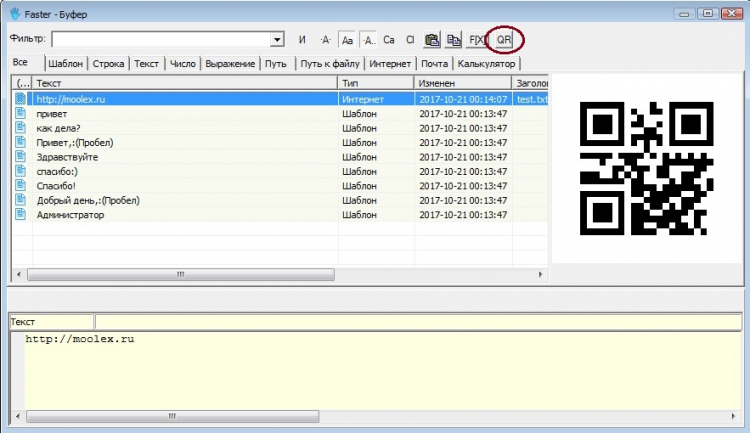Click the document icon of 'как дела?' row

point(20,127)
